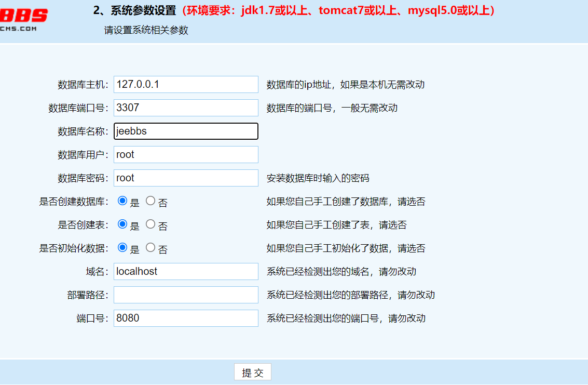Click the 数据库名称 label
This screenshot has width=588, height=385.
tap(83, 131)
